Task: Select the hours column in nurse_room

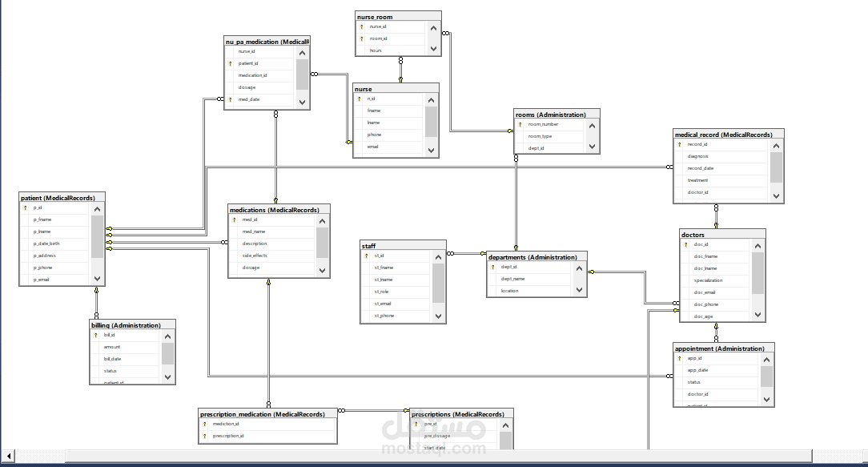Action: click(391, 50)
